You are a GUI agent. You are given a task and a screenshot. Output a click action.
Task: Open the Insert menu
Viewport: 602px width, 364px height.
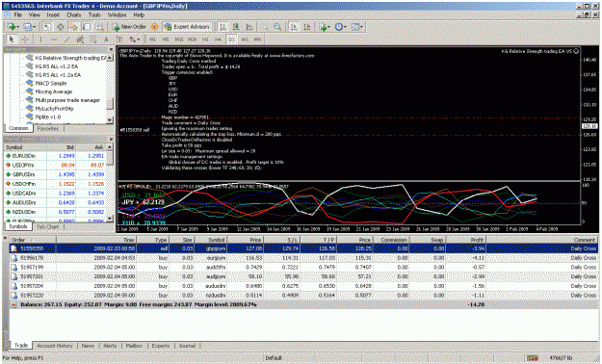[53, 14]
